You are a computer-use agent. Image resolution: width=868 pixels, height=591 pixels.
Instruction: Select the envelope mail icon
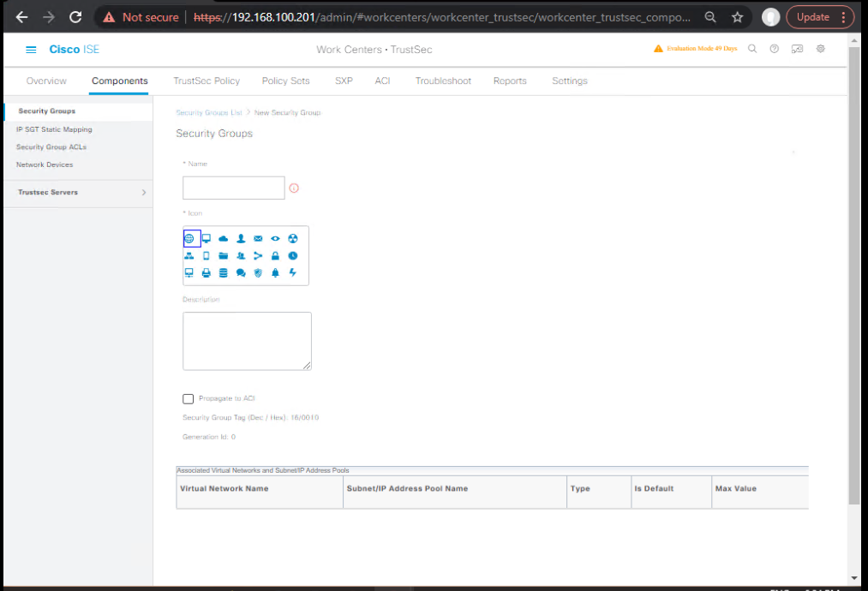[258, 238]
